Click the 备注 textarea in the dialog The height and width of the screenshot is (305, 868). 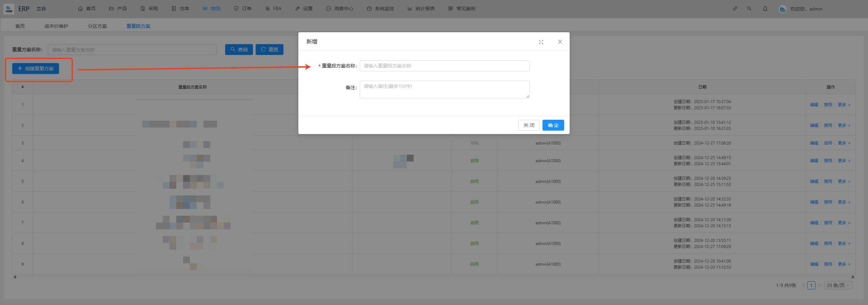[x=444, y=90]
